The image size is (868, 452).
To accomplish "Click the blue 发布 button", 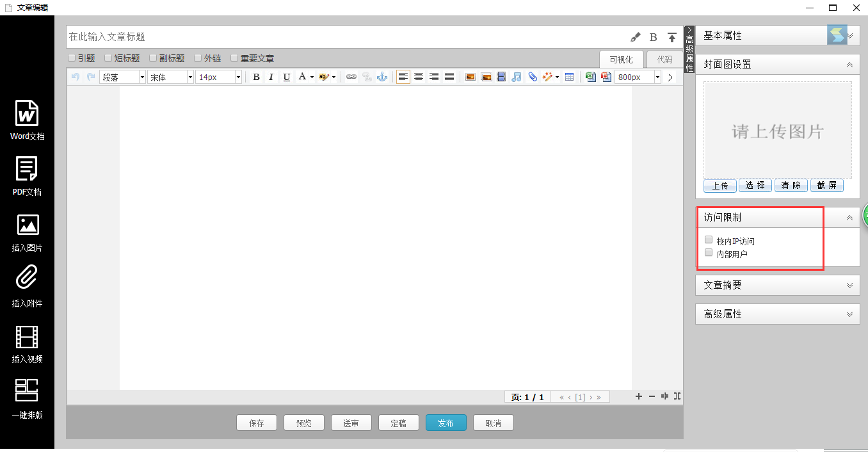I will (446, 423).
